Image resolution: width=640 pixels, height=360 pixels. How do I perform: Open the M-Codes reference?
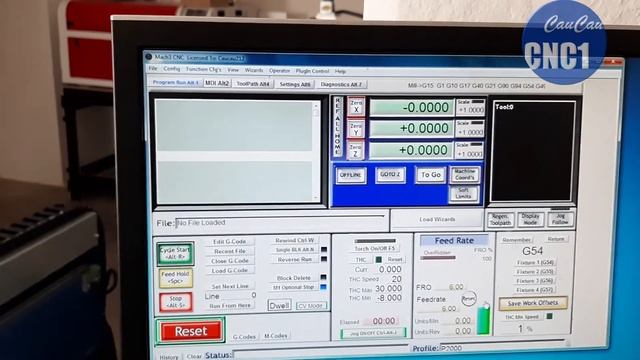[x=276, y=336]
